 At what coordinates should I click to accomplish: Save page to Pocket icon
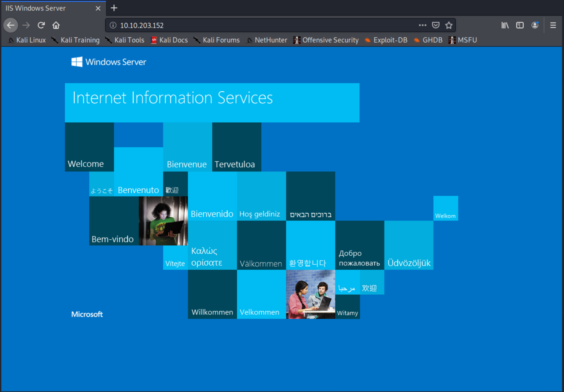[435, 25]
